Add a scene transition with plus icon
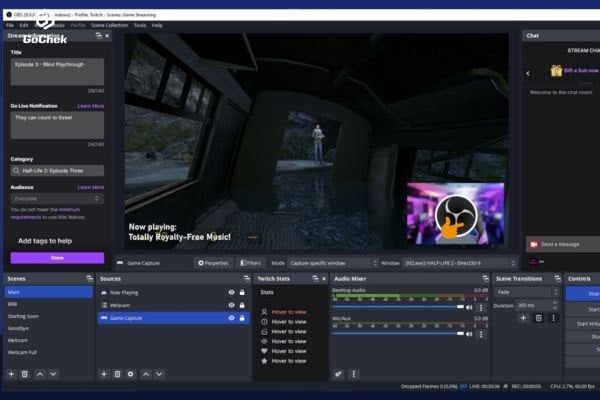 [x=523, y=317]
